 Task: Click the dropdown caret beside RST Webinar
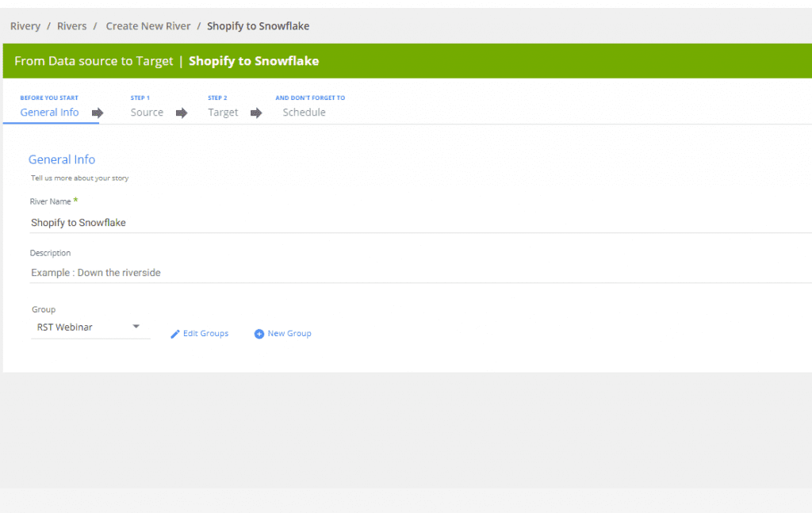coord(136,326)
